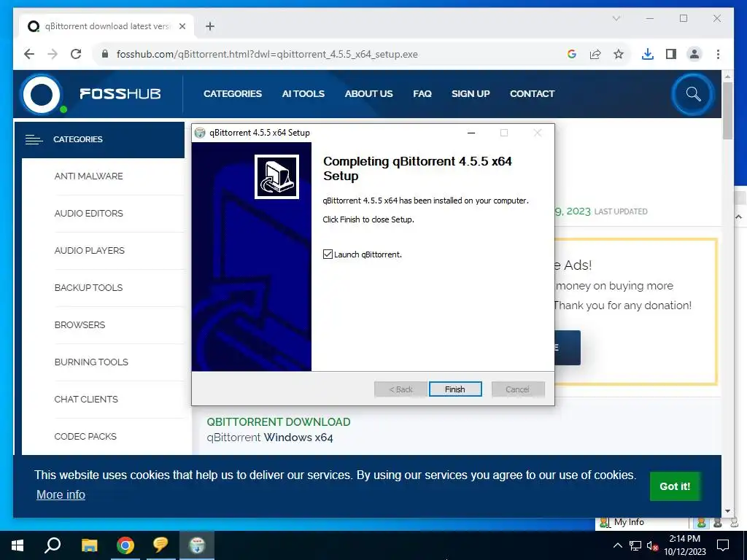Open CATEGORIES in top navigation

(233, 94)
